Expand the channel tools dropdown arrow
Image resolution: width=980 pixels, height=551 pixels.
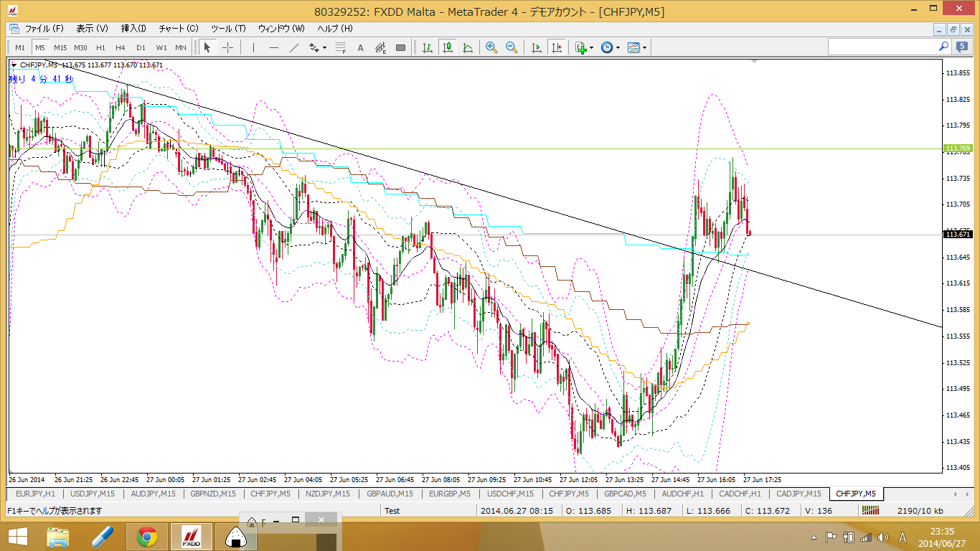(324, 48)
